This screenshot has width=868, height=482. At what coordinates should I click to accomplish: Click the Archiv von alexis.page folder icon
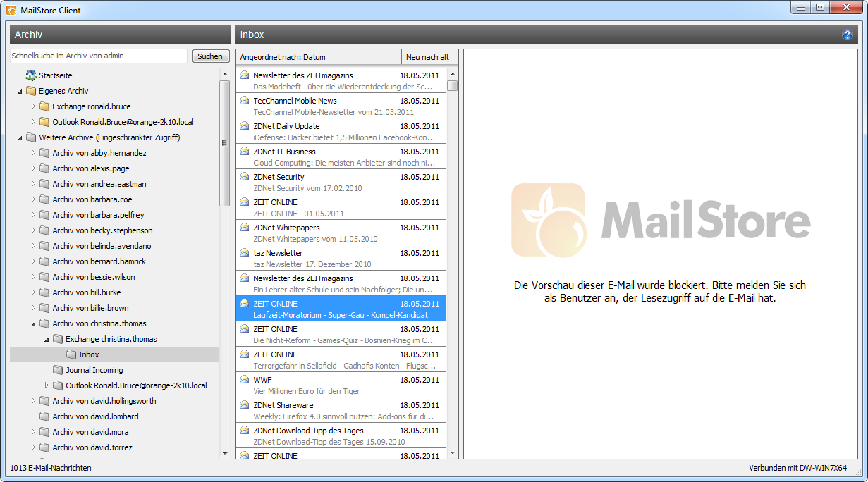tap(44, 168)
